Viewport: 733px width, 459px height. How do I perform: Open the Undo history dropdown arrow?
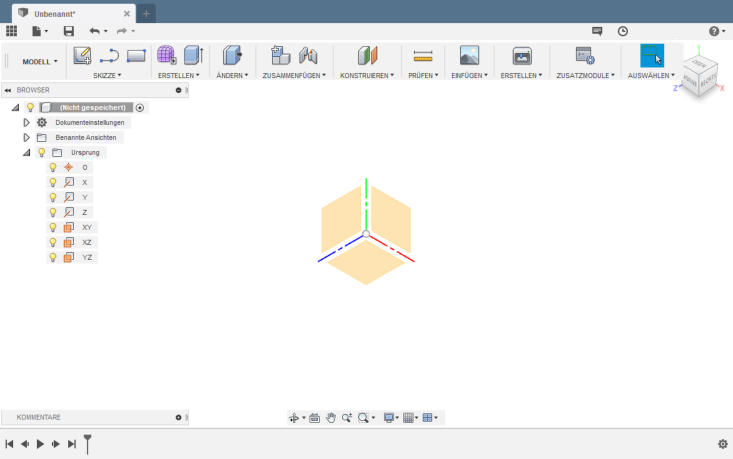pyautogui.click(x=106, y=31)
